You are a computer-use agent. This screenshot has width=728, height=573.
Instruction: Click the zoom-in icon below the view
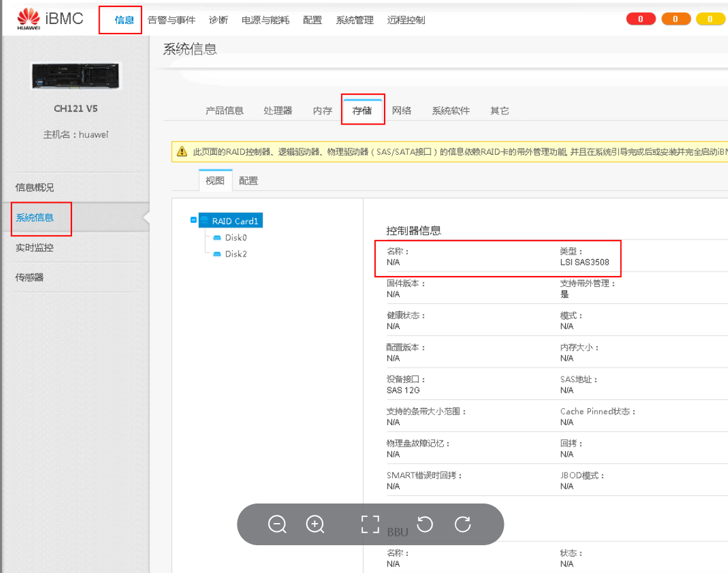pyautogui.click(x=315, y=524)
